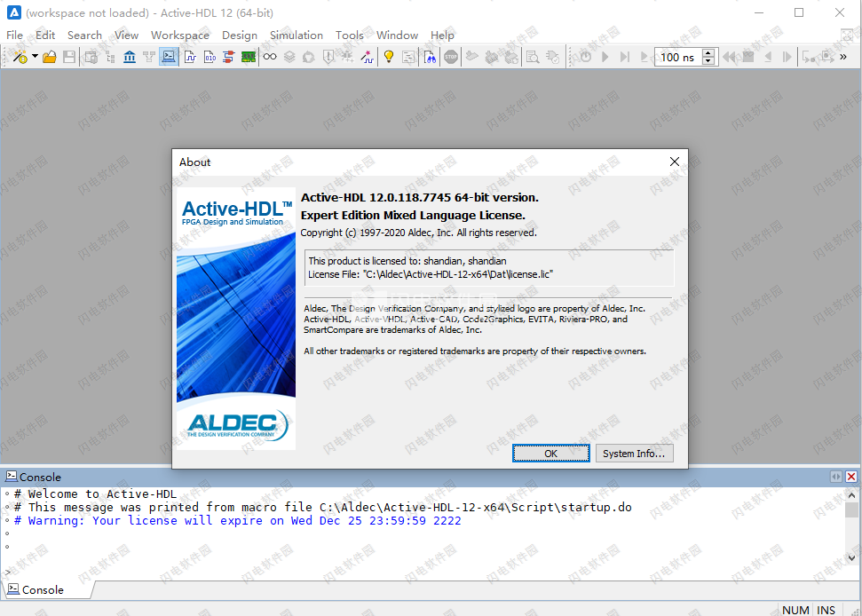Image resolution: width=862 pixels, height=616 pixels.
Task: Open the View menu
Action: (126, 36)
